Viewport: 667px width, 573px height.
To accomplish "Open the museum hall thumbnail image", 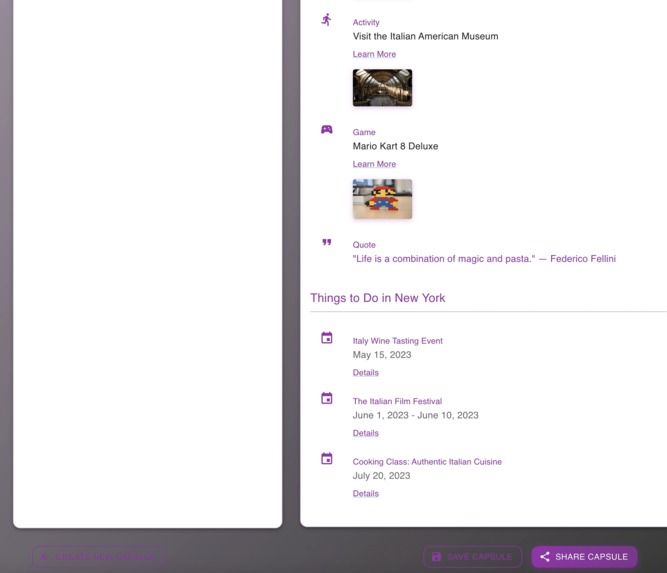I will coord(382,88).
